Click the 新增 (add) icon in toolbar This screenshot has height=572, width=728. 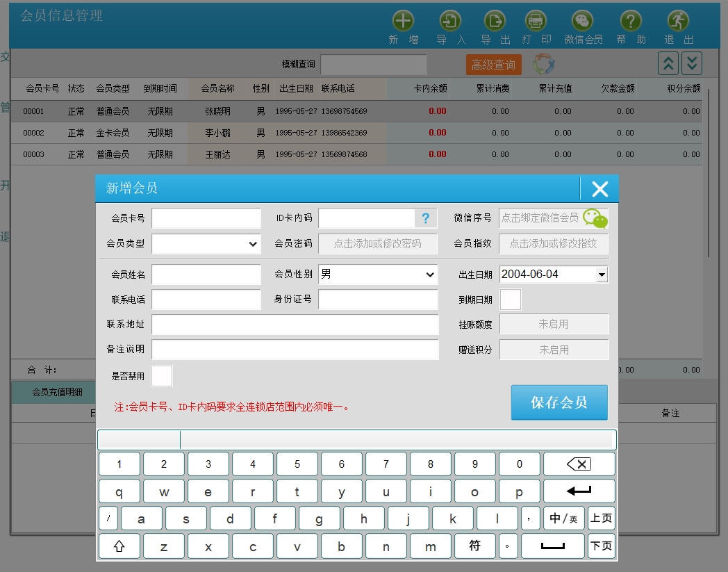[x=403, y=21]
